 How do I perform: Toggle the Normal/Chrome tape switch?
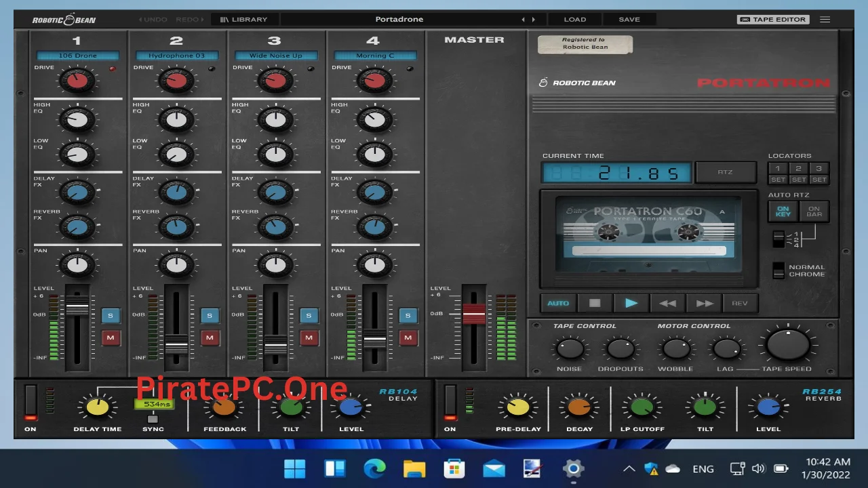coord(778,270)
